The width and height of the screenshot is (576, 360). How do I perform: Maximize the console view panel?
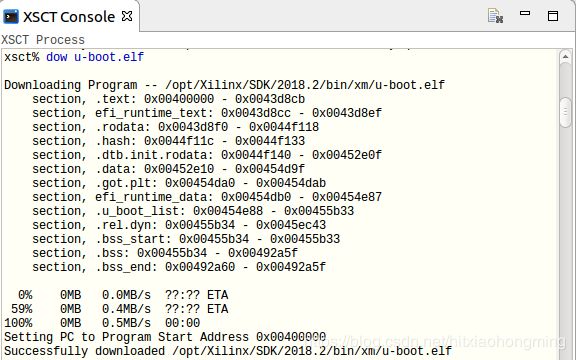coord(553,16)
